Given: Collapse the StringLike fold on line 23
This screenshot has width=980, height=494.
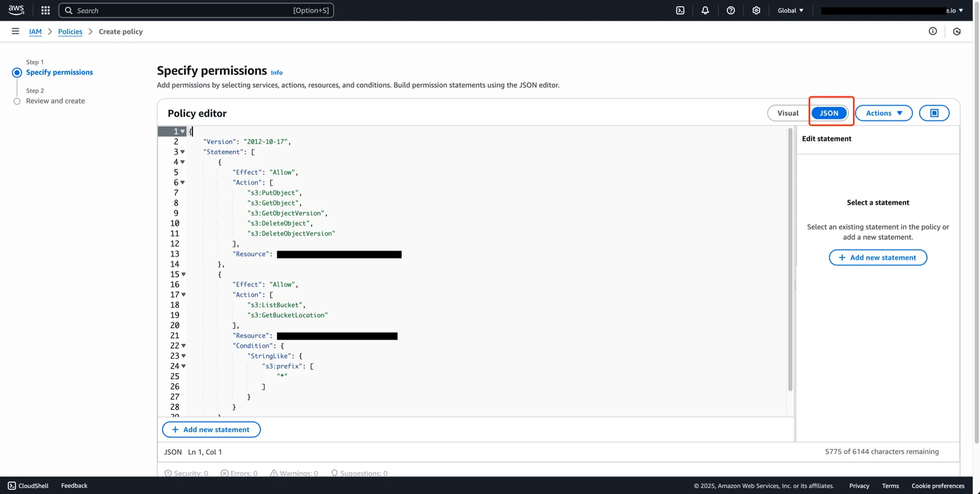Looking at the screenshot, I should point(184,356).
